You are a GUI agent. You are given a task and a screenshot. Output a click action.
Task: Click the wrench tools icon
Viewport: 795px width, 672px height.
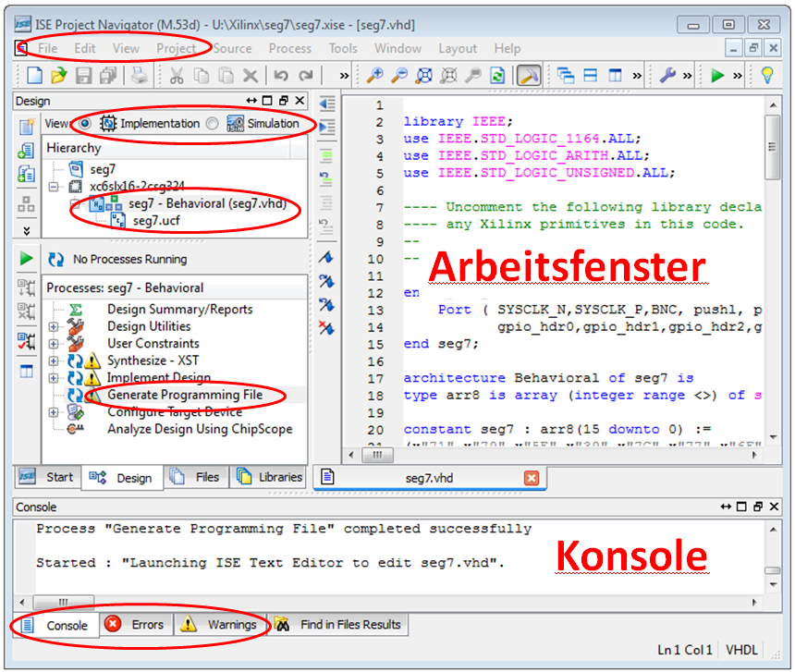(x=667, y=76)
